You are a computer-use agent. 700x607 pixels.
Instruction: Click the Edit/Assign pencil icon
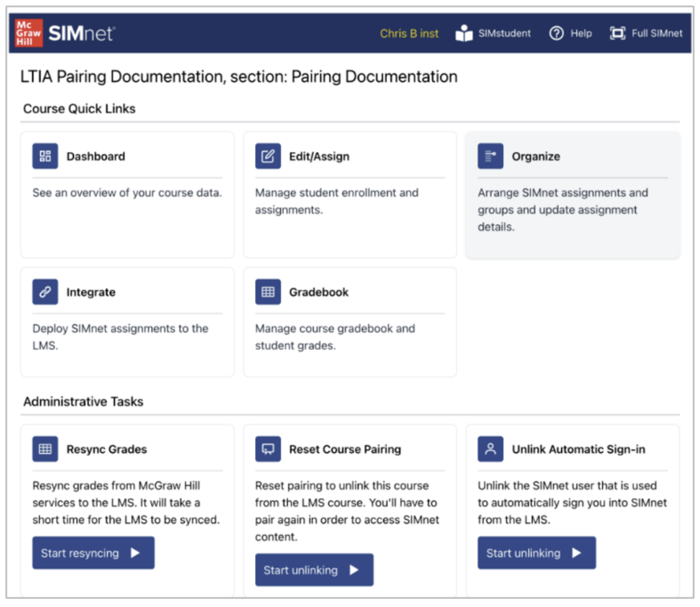[x=268, y=156]
